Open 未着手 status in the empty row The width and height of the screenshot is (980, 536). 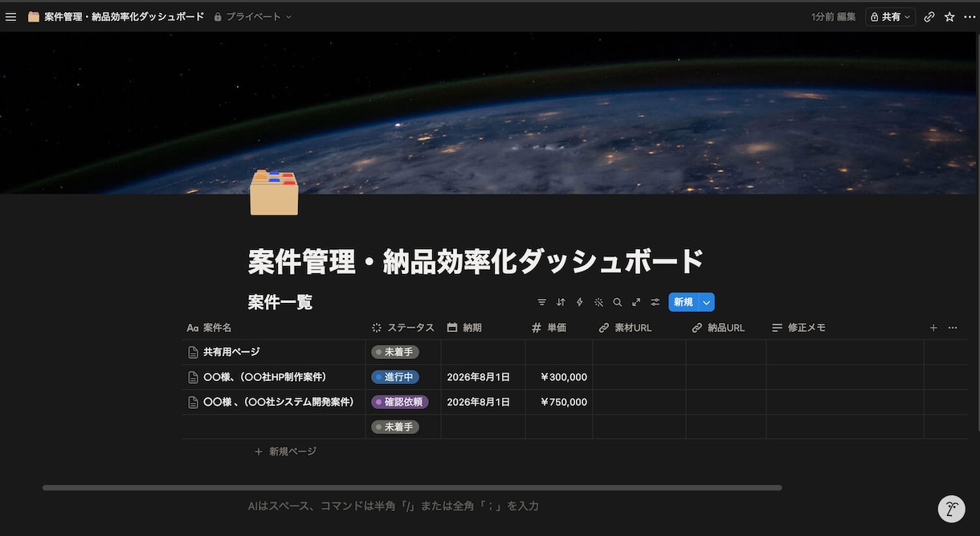(x=395, y=427)
